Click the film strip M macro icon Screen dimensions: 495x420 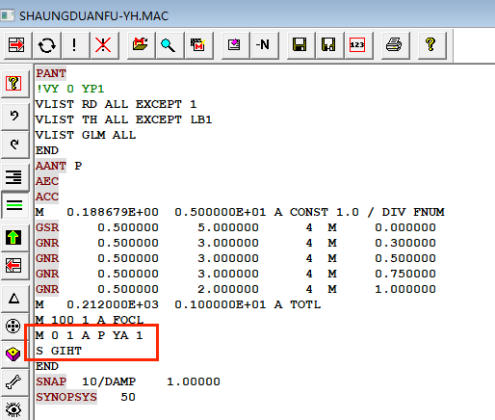click(x=198, y=45)
